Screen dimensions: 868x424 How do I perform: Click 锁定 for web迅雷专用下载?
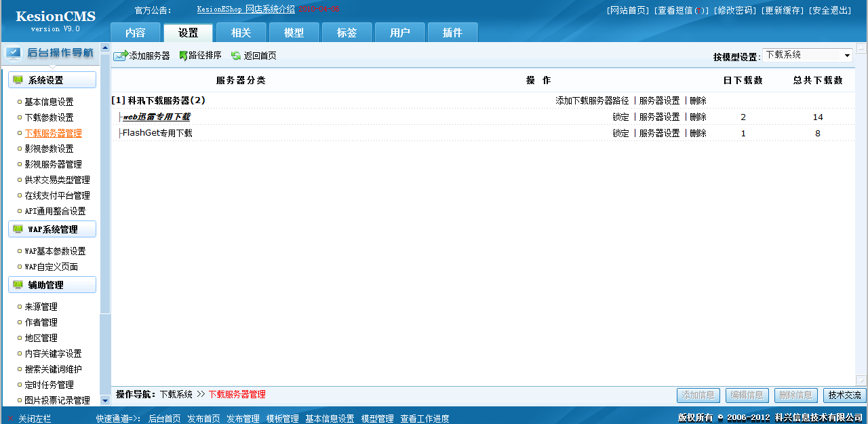pos(620,117)
